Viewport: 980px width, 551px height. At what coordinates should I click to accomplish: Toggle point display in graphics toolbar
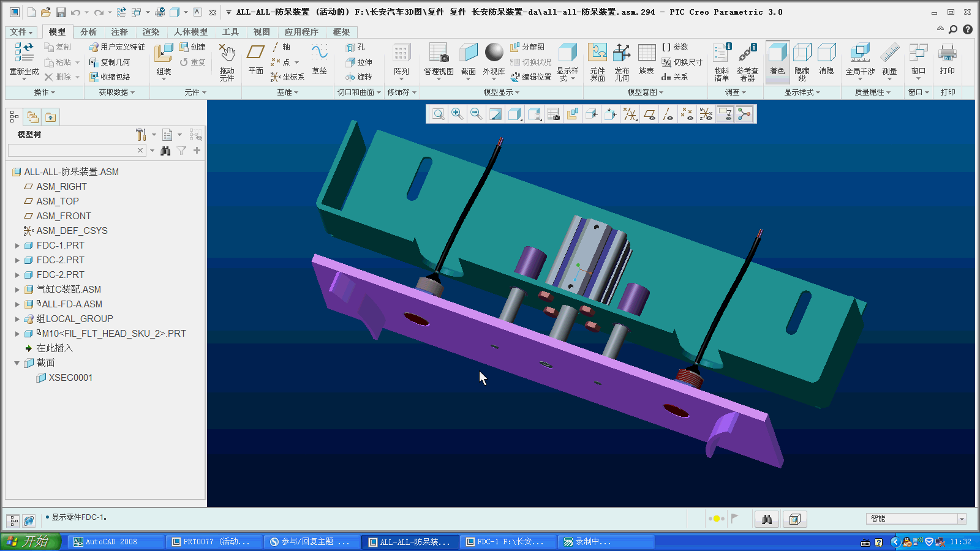coord(687,114)
